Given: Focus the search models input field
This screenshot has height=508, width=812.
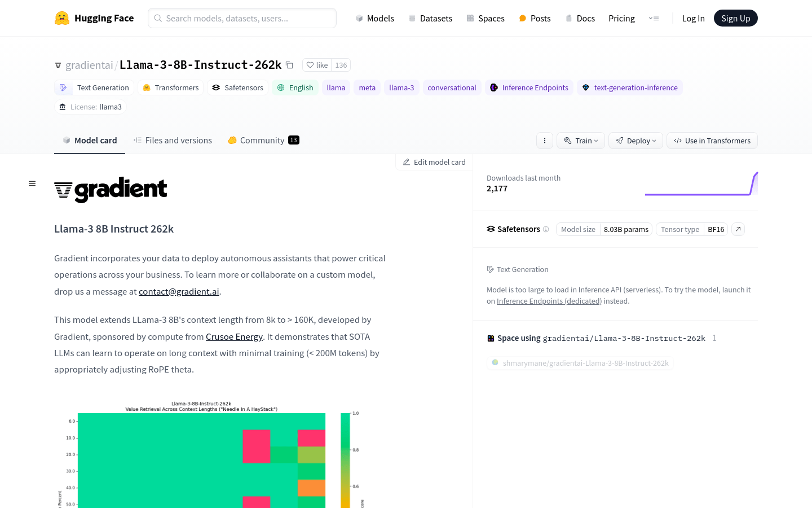Looking at the screenshot, I should click(242, 18).
